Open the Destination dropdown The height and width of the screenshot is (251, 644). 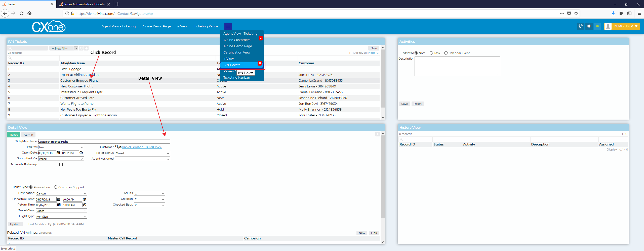click(x=61, y=193)
